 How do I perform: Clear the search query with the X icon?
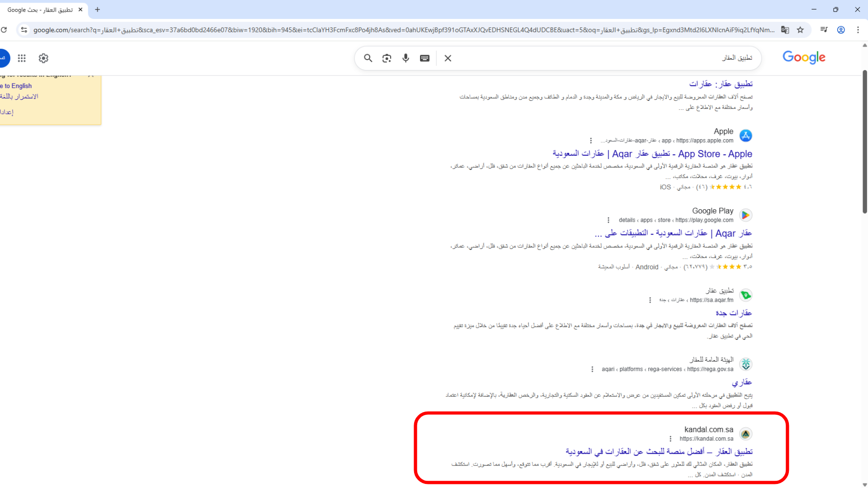[x=448, y=58]
